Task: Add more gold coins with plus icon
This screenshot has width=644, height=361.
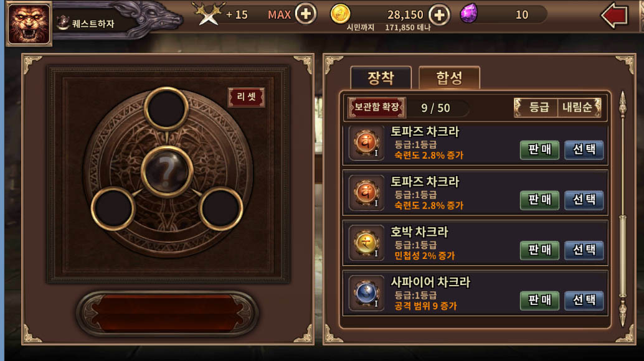Action: point(439,15)
